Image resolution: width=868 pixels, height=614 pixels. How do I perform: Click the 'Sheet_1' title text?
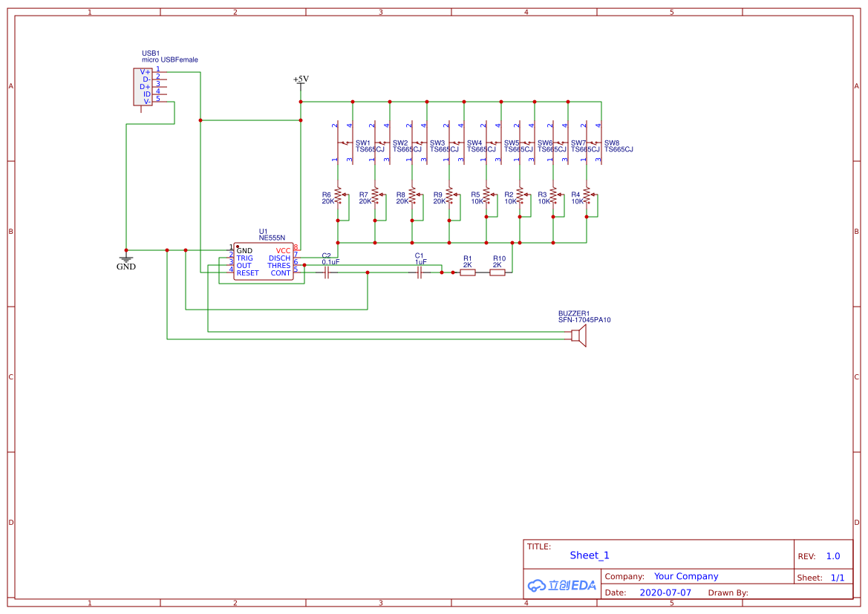(x=590, y=555)
